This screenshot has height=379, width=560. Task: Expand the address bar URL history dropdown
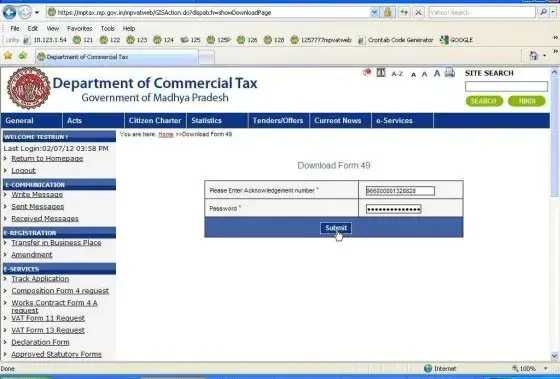coord(374,13)
